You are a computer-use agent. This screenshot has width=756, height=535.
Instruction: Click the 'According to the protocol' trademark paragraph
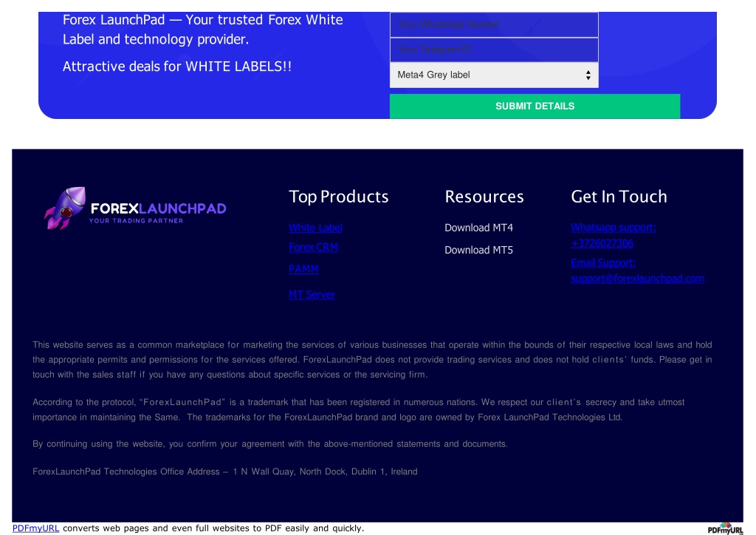click(x=358, y=409)
